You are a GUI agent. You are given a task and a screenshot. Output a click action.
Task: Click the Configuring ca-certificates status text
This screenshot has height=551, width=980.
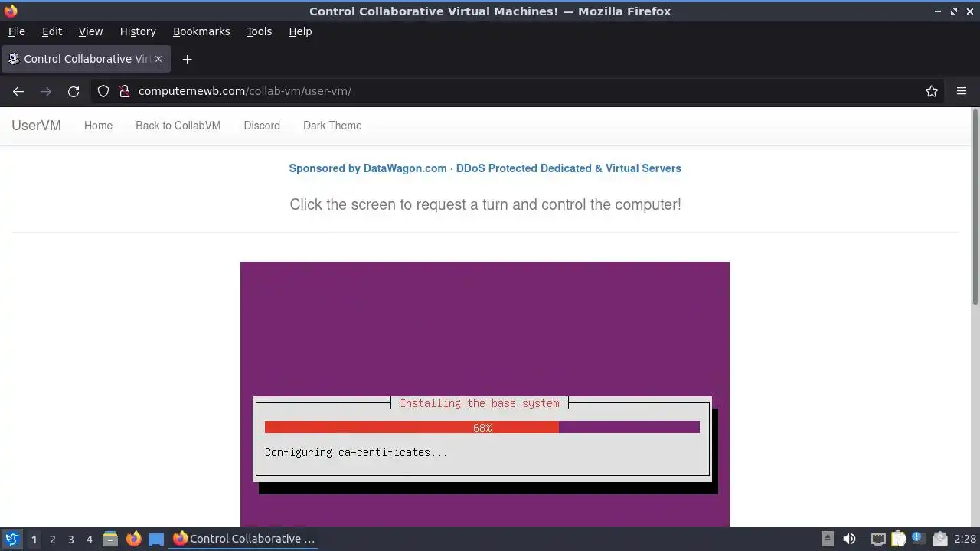[356, 452]
